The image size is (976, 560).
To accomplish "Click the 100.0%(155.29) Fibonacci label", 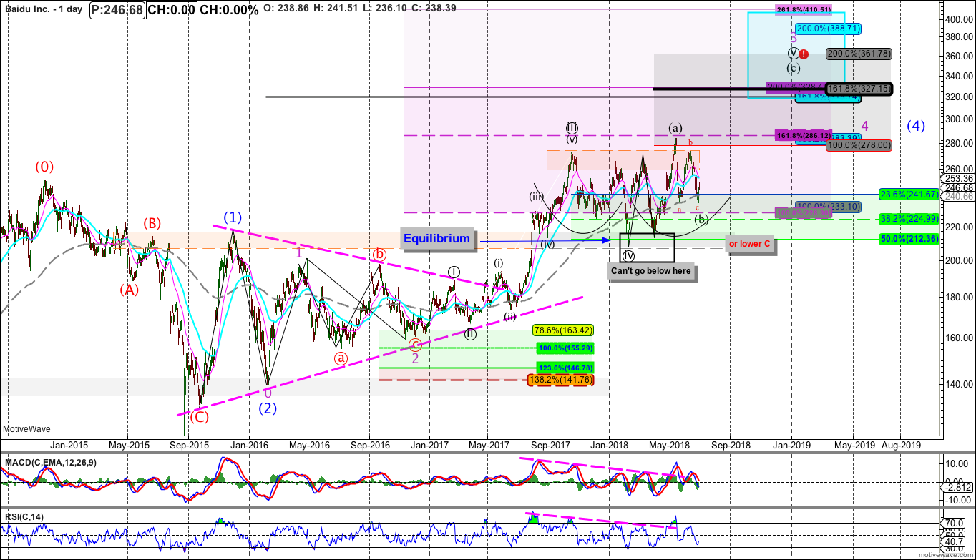I will click(565, 348).
